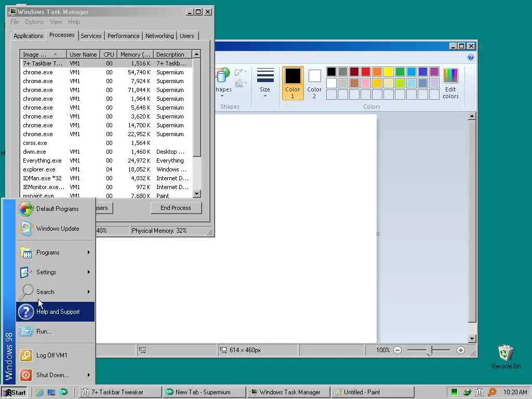Image resolution: width=532 pixels, height=399 pixels.
Task: Open Help and Support
Action: pos(55,312)
